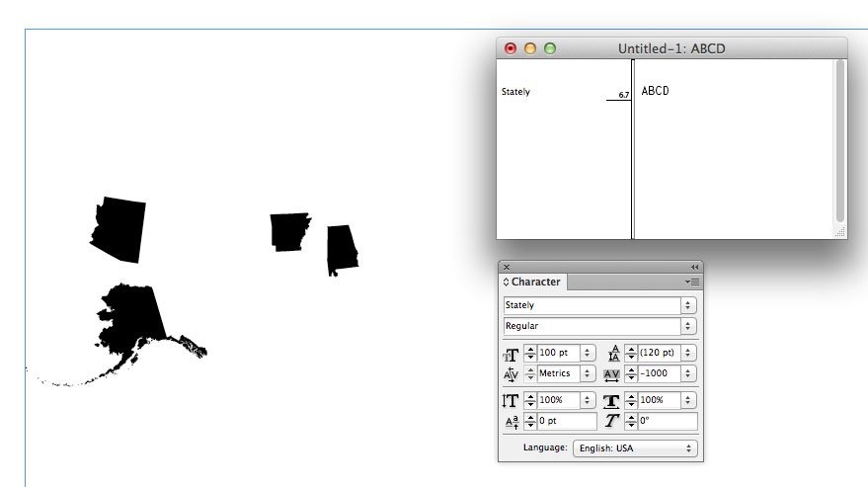Image resolution: width=868 pixels, height=487 pixels.
Task: Collapse the Character panel with double arrows
Action: [x=694, y=267]
